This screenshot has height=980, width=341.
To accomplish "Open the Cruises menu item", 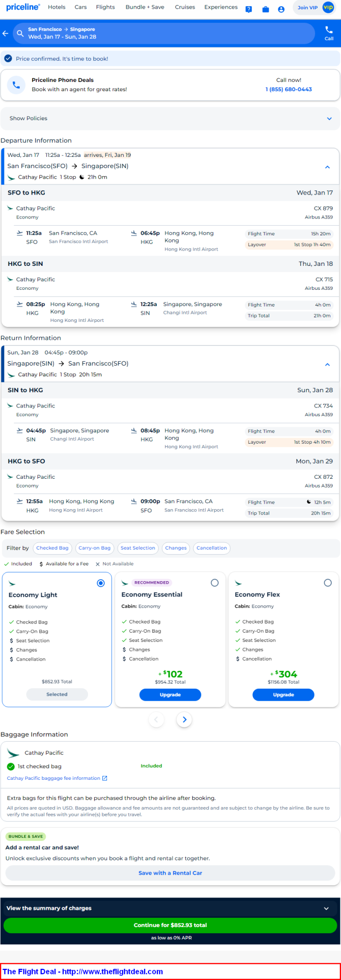I will (185, 7).
